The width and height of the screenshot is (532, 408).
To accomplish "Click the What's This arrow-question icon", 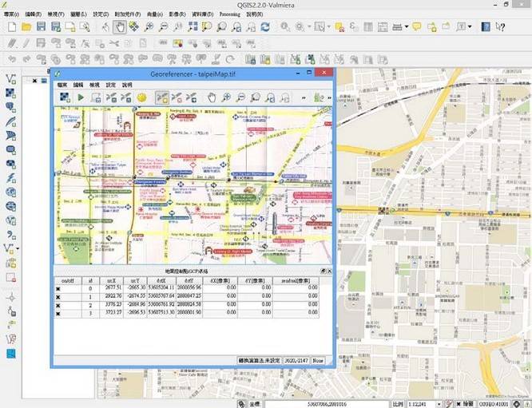I will tap(500, 27).
